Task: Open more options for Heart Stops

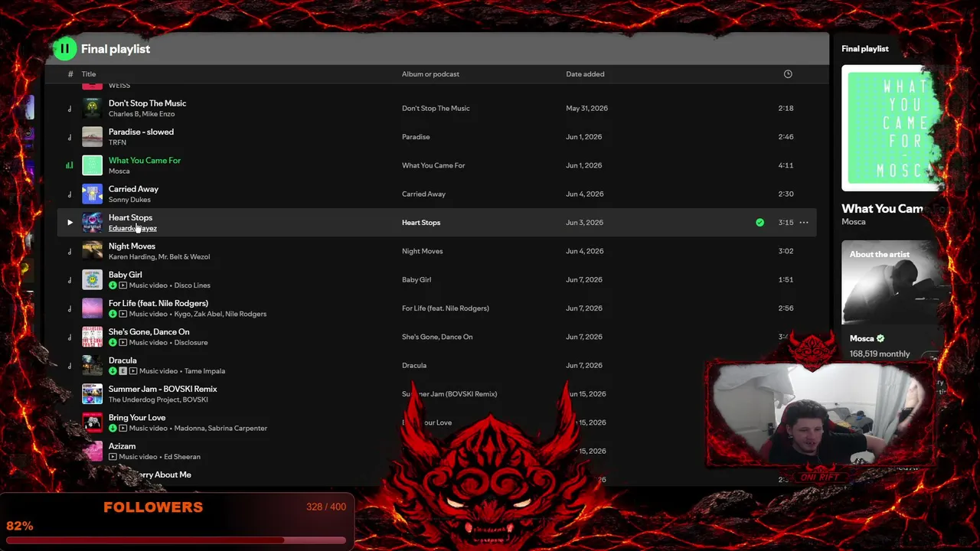Action: [x=804, y=223]
